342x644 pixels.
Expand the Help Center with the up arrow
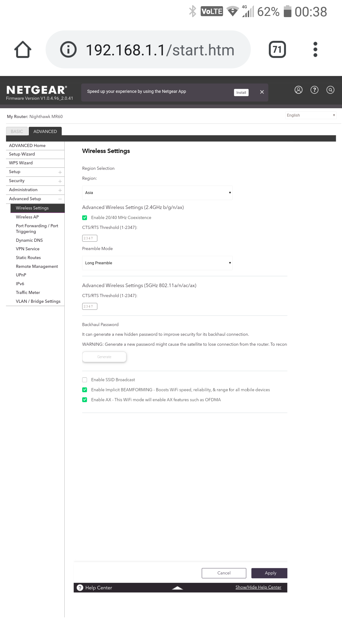[177, 588]
